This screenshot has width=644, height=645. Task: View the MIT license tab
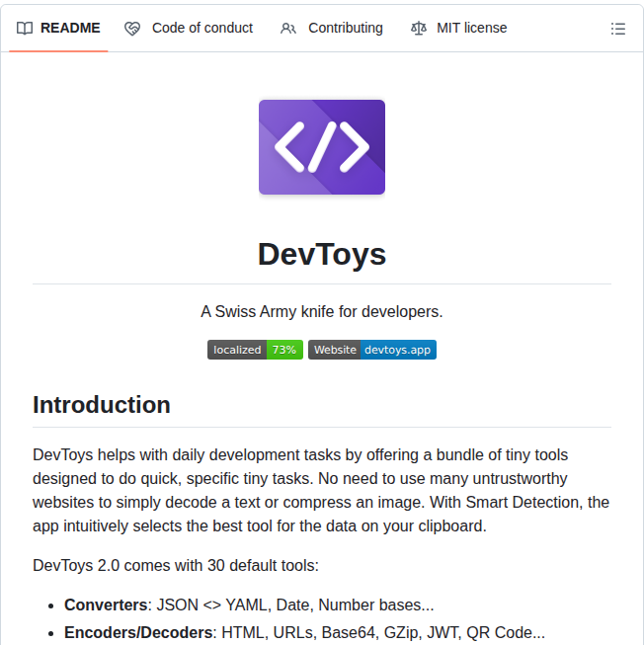(x=459, y=28)
